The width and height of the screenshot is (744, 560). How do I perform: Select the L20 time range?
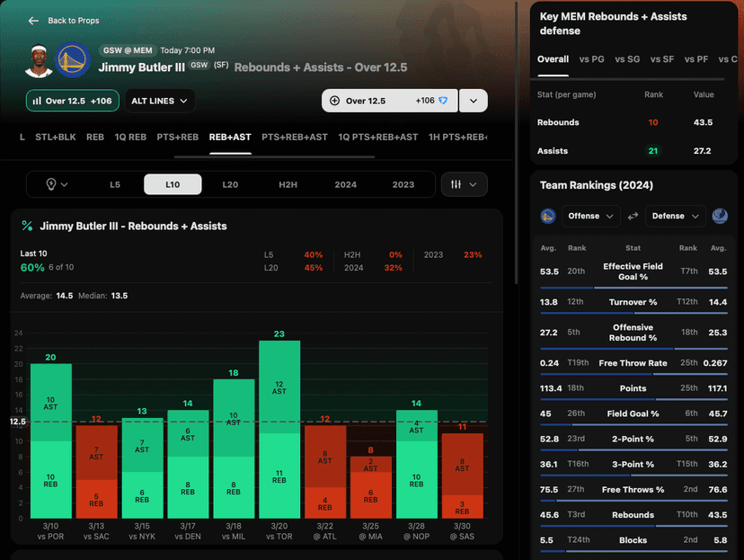coord(230,184)
